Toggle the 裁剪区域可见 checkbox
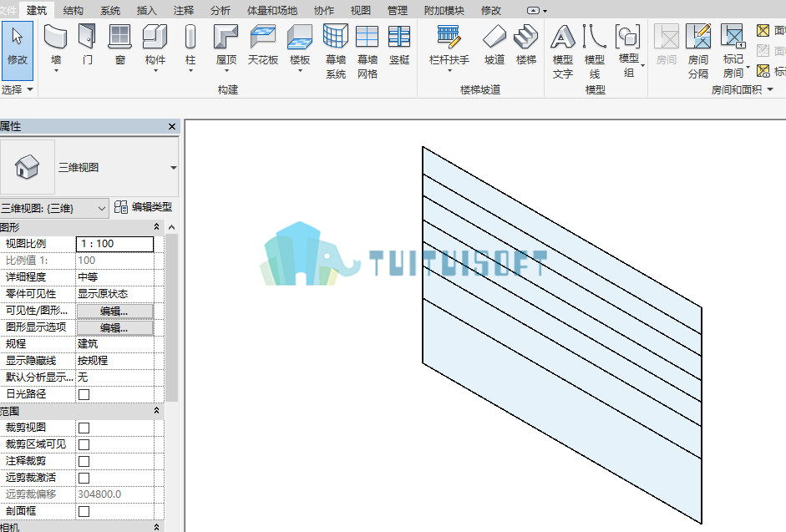The width and height of the screenshot is (786, 532). 84,445
